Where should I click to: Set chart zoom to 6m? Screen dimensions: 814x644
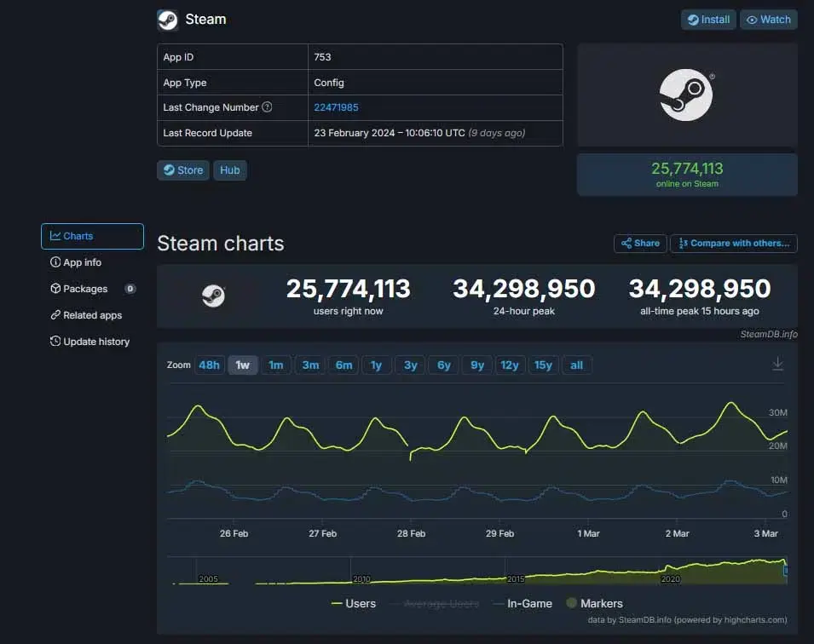pyautogui.click(x=343, y=365)
